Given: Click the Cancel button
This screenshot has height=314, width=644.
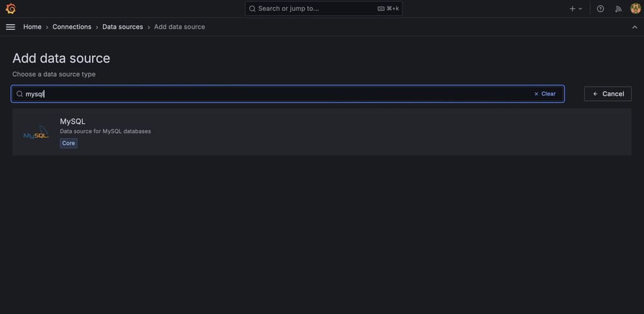Looking at the screenshot, I should 608,94.
